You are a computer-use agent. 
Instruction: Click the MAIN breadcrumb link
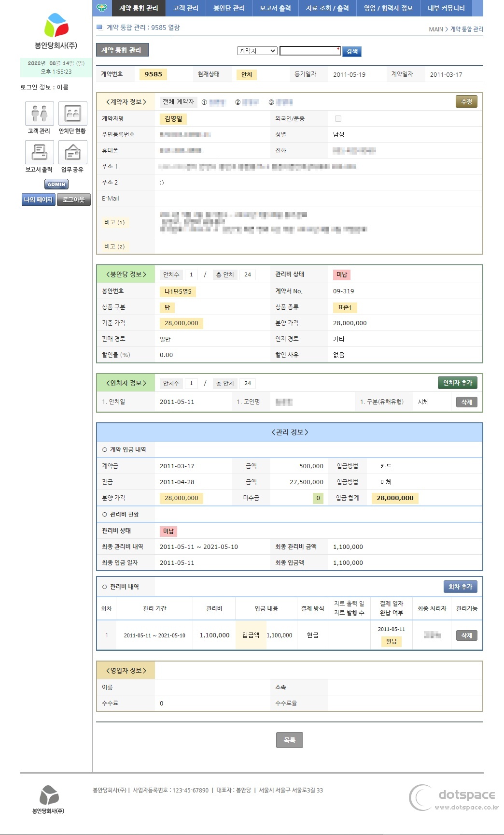tap(435, 29)
